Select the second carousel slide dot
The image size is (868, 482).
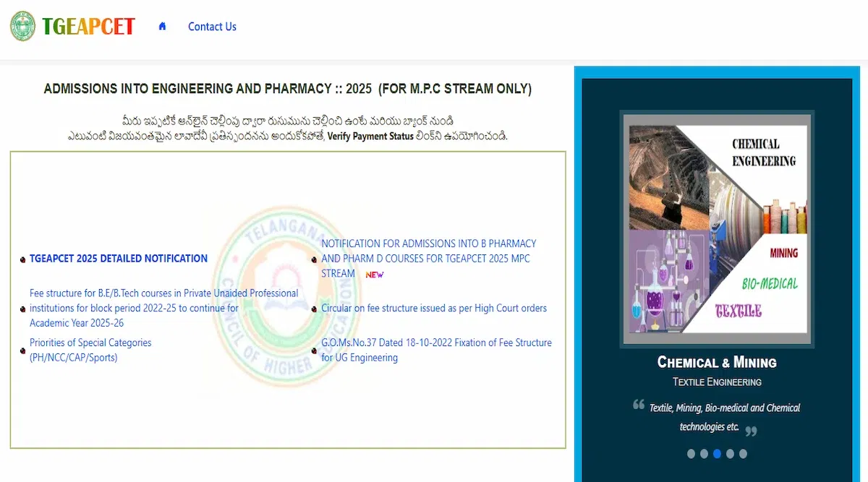pos(704,454)
